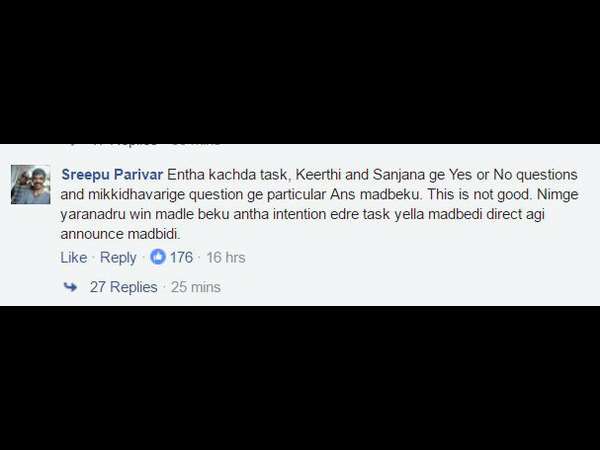Click the partially hidden Replies link at top
Image resolution: width=600 pixels, height=450 pixels.
(x=124, y=145)
